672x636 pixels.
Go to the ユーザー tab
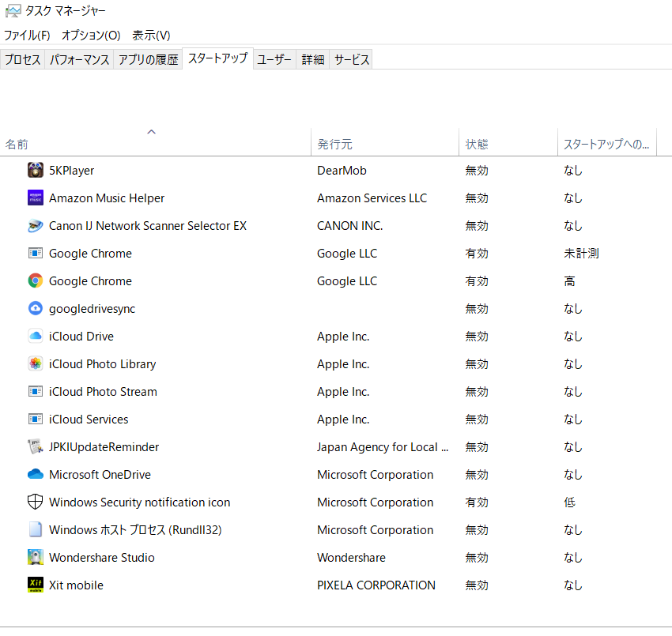click(274, 59)
